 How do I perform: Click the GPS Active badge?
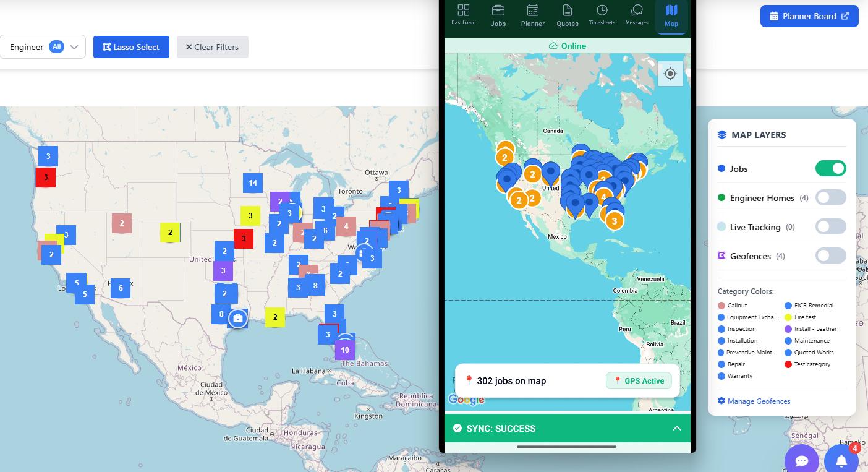(x=639, y=381)
